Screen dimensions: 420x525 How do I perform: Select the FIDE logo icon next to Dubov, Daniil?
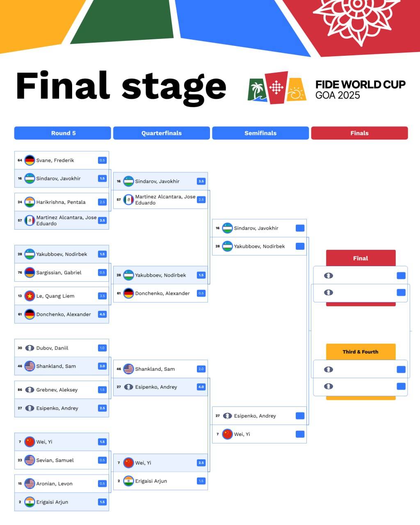point(30,348)
